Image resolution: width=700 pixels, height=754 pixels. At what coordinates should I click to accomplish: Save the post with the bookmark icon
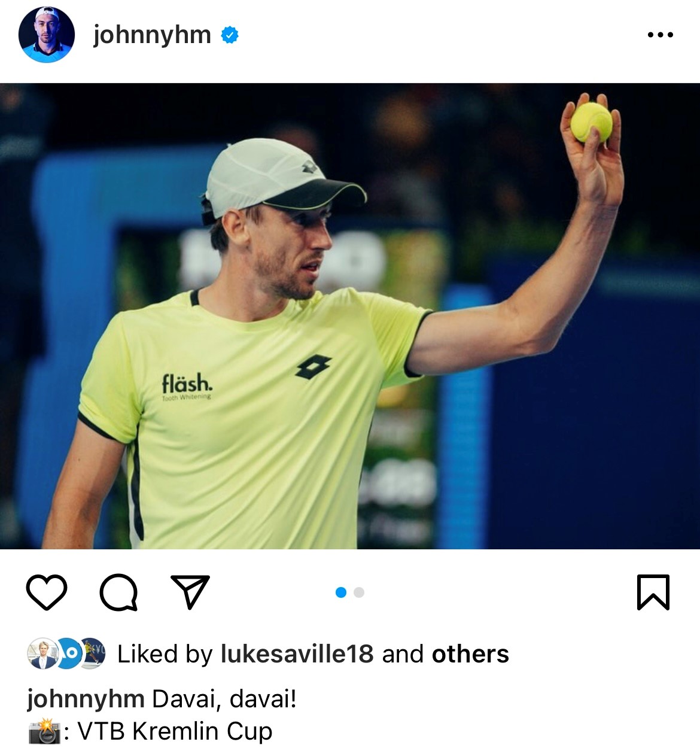point(653,592)
